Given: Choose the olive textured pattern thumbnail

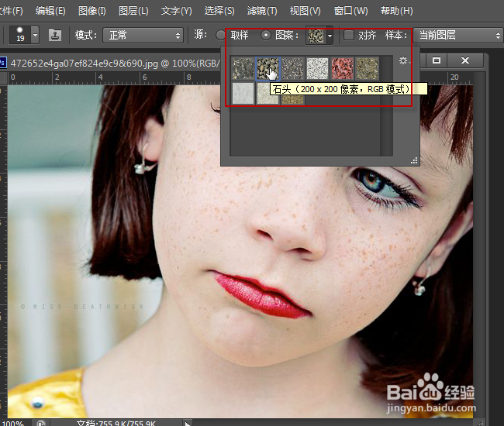Looking at the screenshot, I should pyautogui.click(x=367, y=68).
